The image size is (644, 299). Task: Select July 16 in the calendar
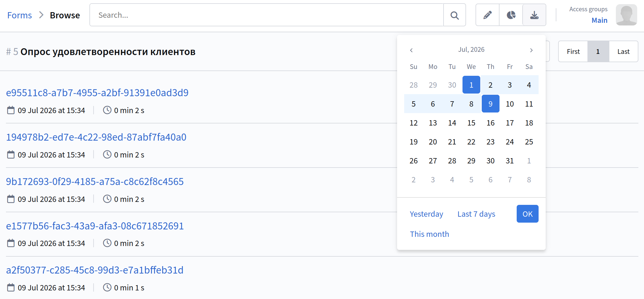(491, 123)
